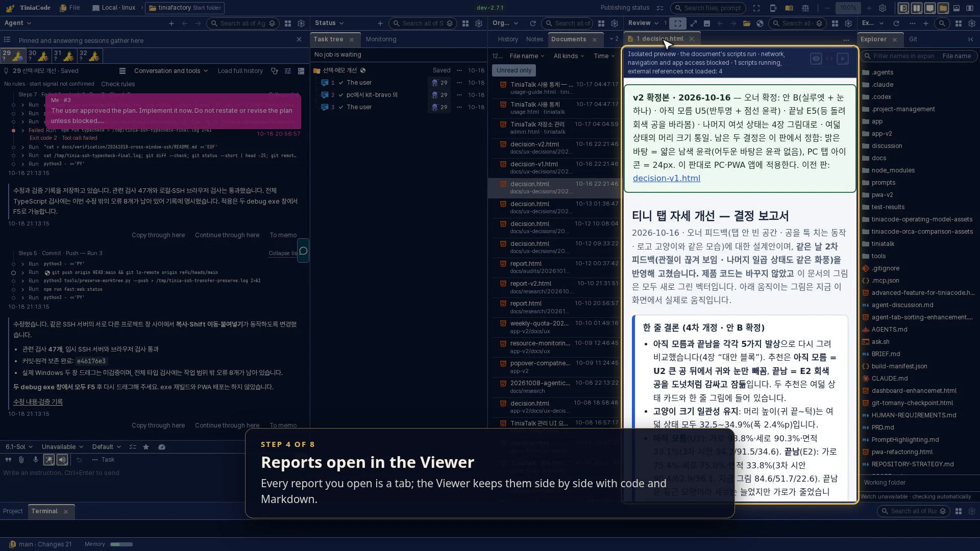Expand the Status panel title dropdown
Image resolution: width=980 pixels, height=551 pixels.
click(329, 23)
